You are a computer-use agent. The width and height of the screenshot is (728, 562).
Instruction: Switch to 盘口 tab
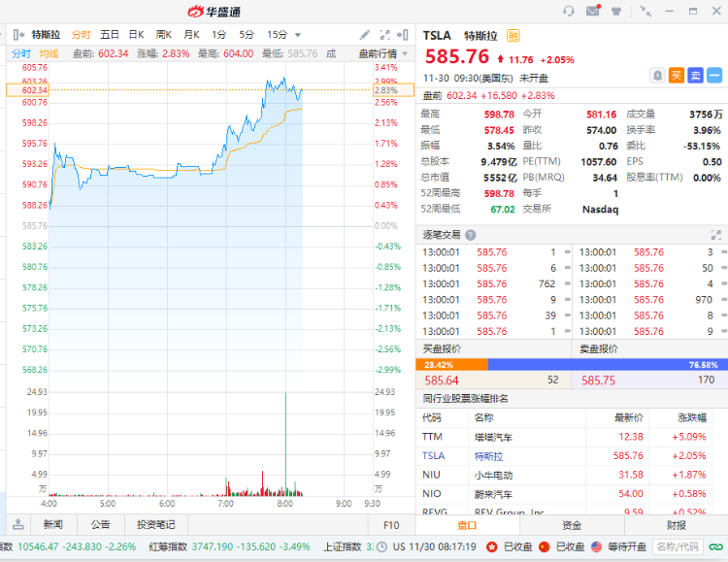(x=467, y=525)
